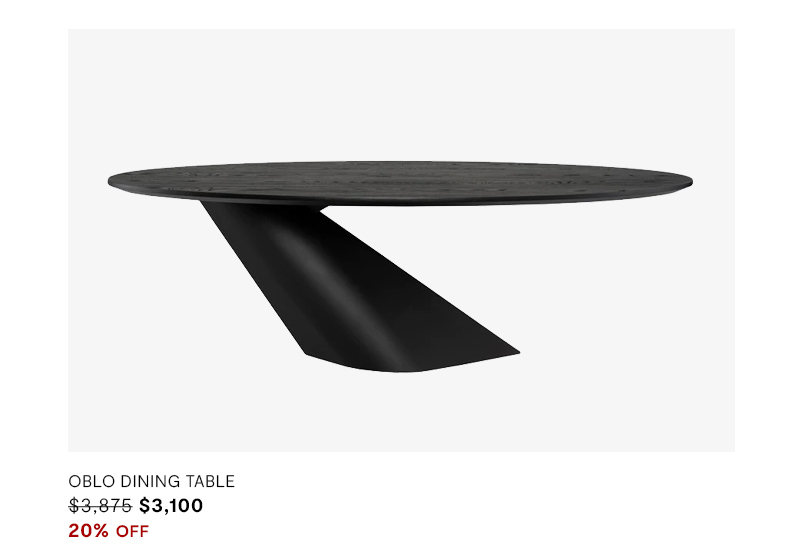Click the gray area below the table base
800x557 pixels.
pyautogui.click(x=401, y=413)
